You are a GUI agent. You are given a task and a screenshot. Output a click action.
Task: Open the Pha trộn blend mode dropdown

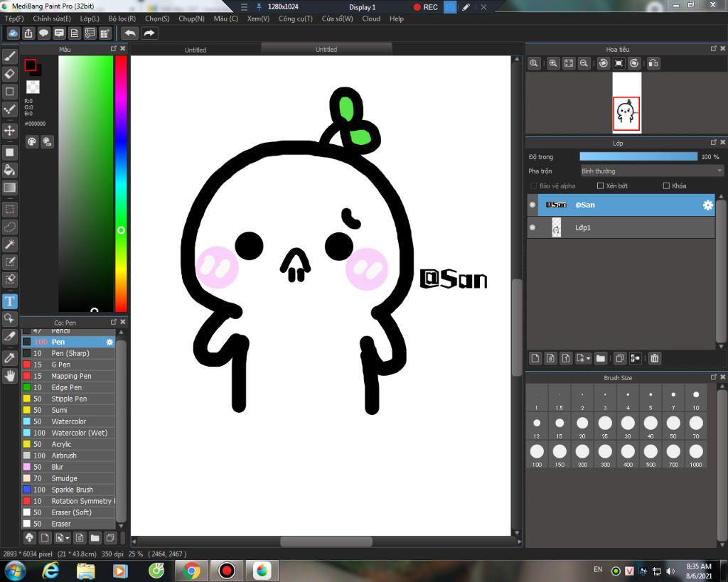(652, 171)
